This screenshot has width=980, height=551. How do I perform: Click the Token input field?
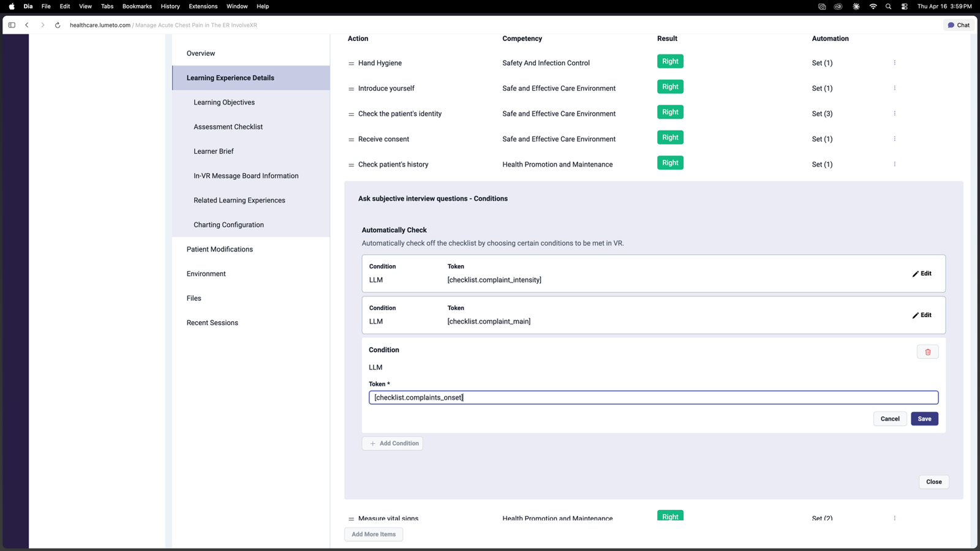coord(653,397)
